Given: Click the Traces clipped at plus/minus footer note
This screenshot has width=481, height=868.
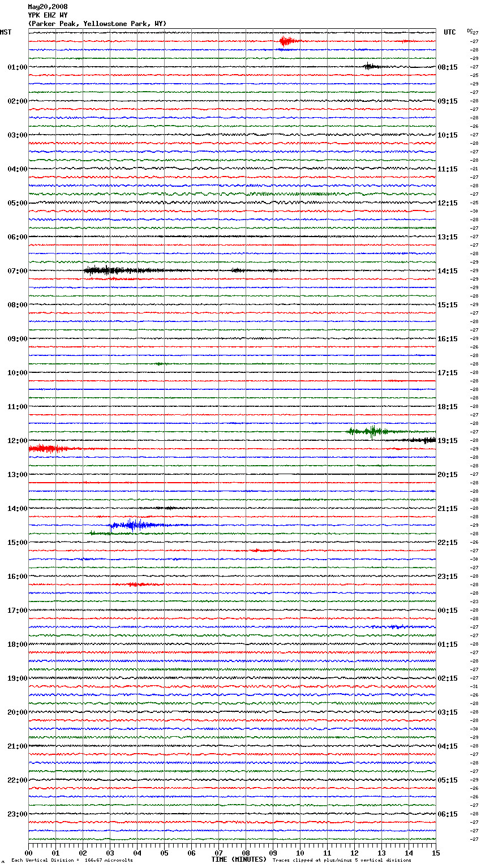Looking at the screenshot, I should (x=342, y=861).
